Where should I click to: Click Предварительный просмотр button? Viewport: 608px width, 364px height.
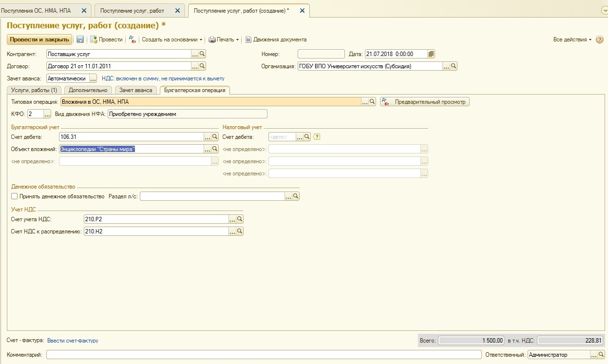[x=425, y=102]
